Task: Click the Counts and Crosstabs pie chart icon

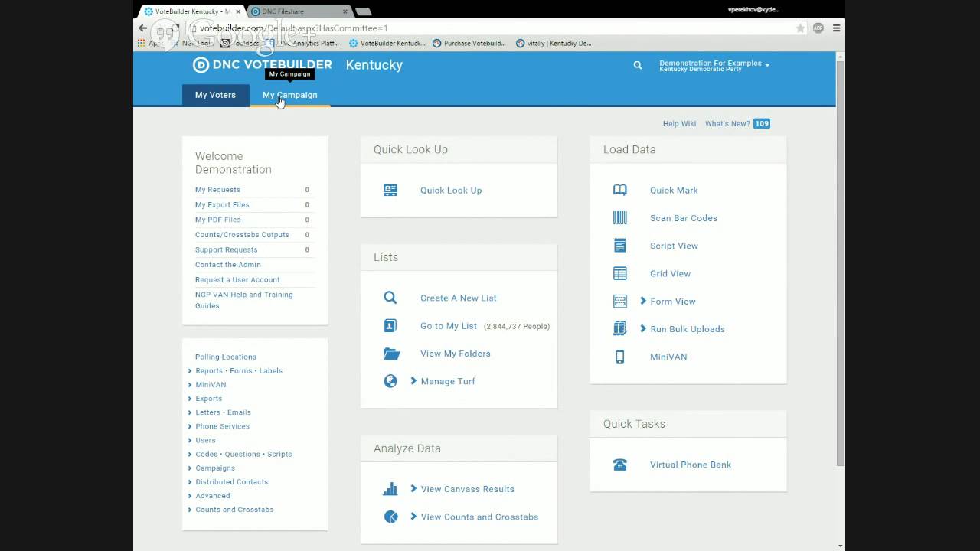Action: pyautogui.click(x=390, y=517)
